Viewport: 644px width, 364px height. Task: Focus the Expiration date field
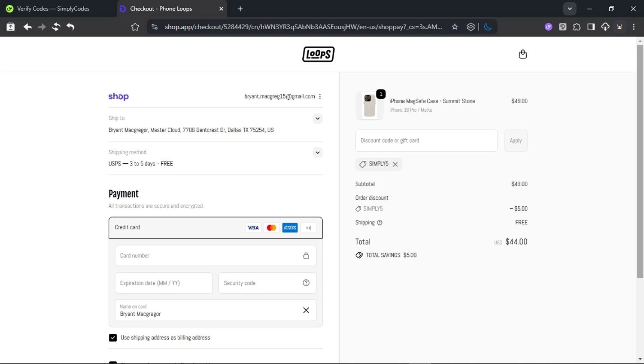click(x=164, y=283)
